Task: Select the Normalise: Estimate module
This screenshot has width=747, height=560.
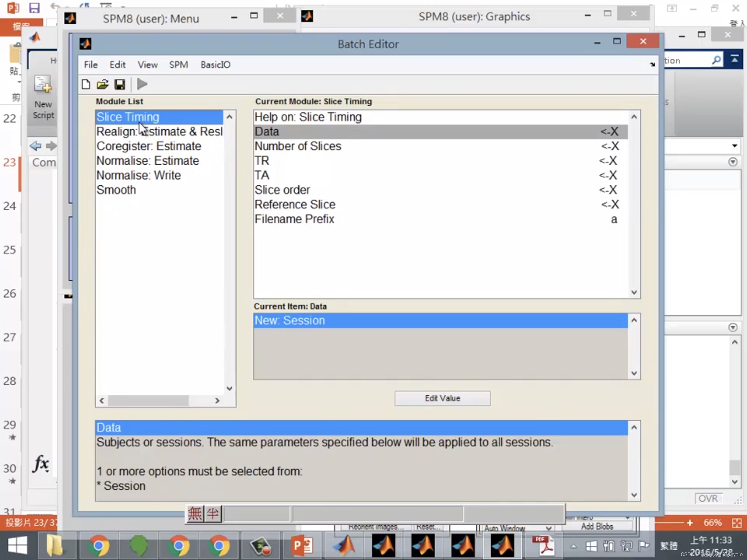Action: click(x=159, y=161)
